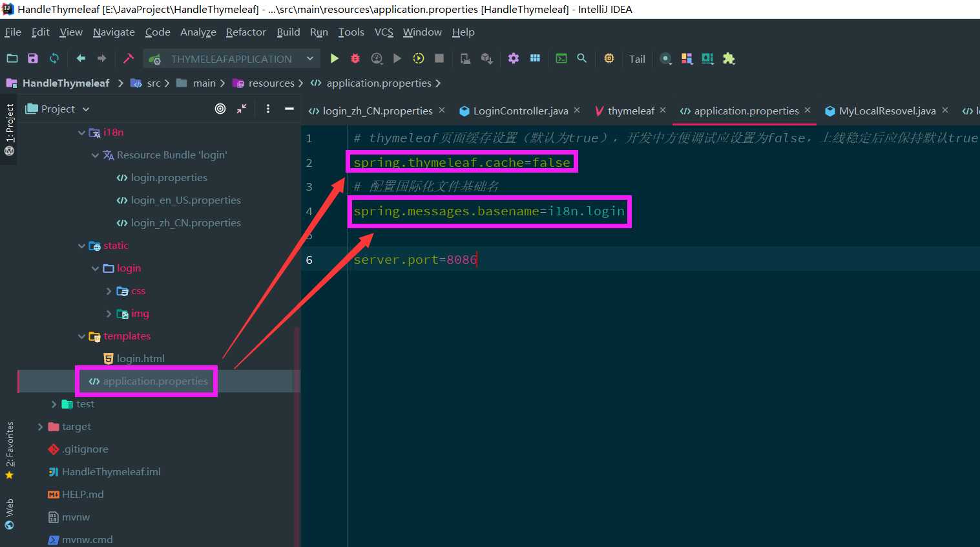Open the Refactor menu

point(245,32)
